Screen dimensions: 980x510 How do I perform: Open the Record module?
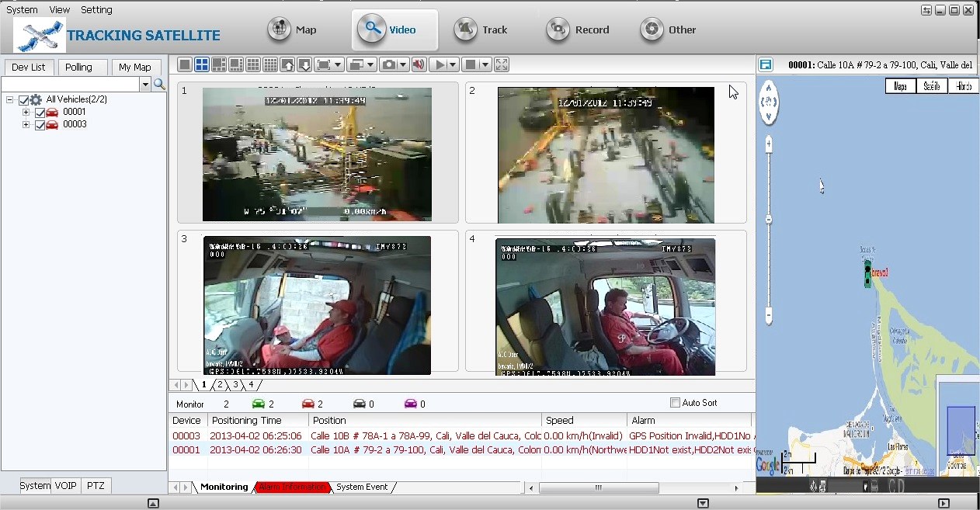tap(577, 29)
